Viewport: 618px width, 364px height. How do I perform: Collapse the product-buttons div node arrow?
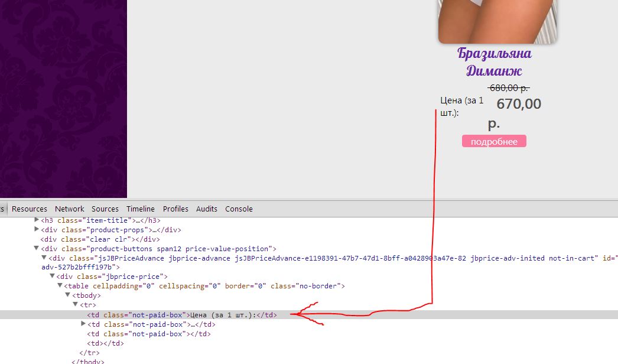37,249
